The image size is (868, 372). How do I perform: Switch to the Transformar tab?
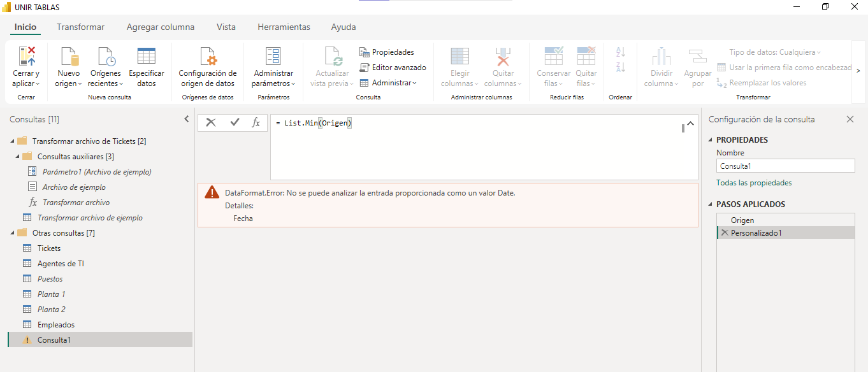[x=80, y=27]
